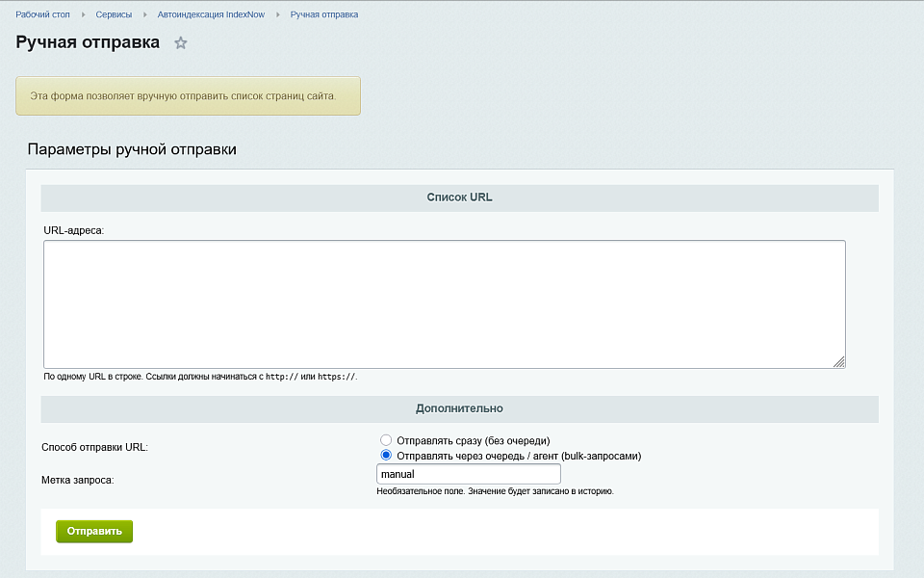Focus the URL-адреса text area
The height and width of the screenshot is (578, 924).
(444, 303)
